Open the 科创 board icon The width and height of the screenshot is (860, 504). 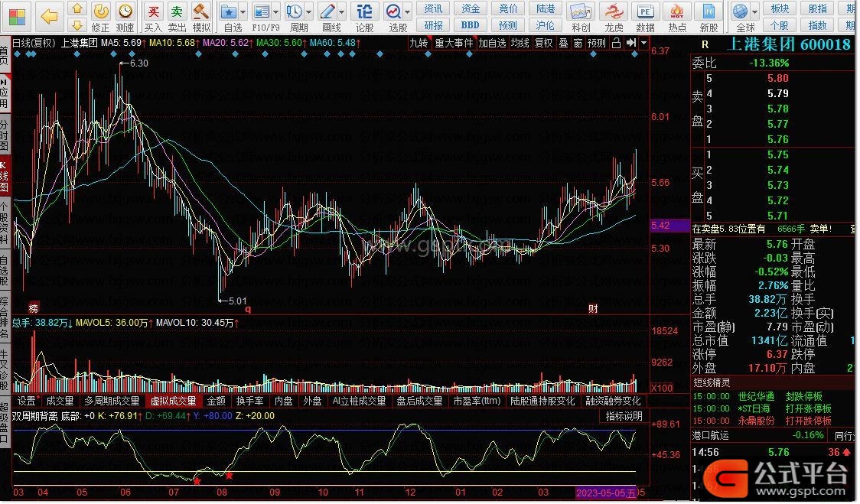coord(581,18)
